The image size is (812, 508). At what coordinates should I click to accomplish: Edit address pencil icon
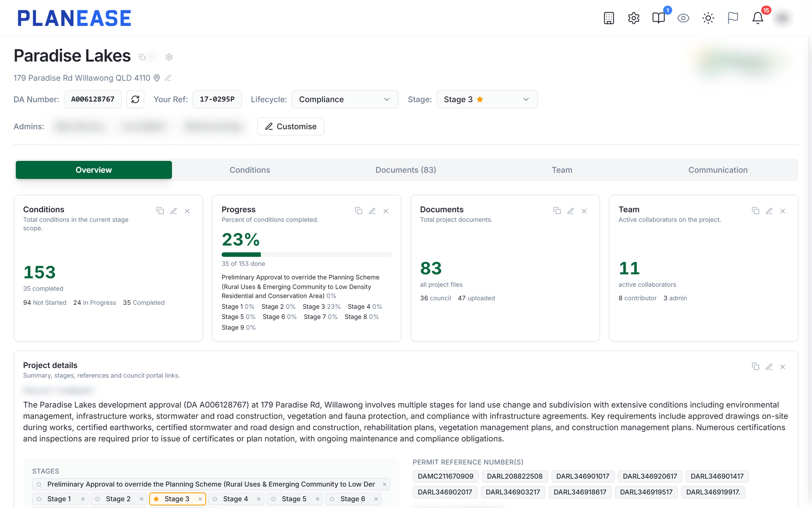pos(168,78)
